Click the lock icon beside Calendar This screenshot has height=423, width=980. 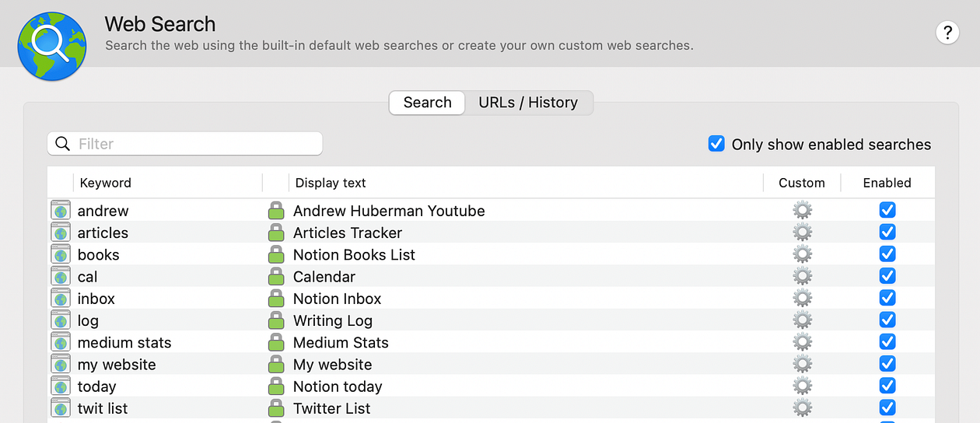click(x=276, y=277)
